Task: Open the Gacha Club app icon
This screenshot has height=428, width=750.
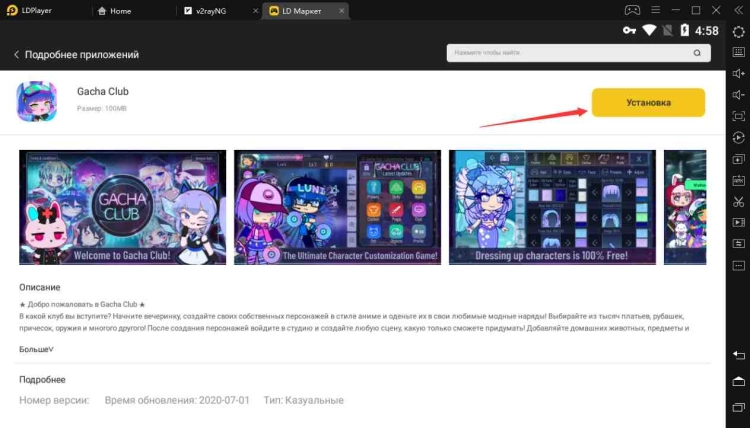Action: 37,101
